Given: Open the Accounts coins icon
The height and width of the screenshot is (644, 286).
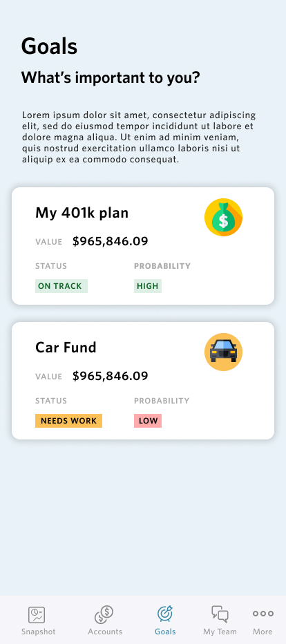Looking at the screenshot, I should pyautogui.click(x=104, y=615).
